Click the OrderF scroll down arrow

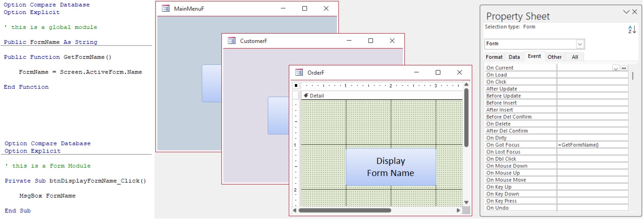tap(466, 202)
